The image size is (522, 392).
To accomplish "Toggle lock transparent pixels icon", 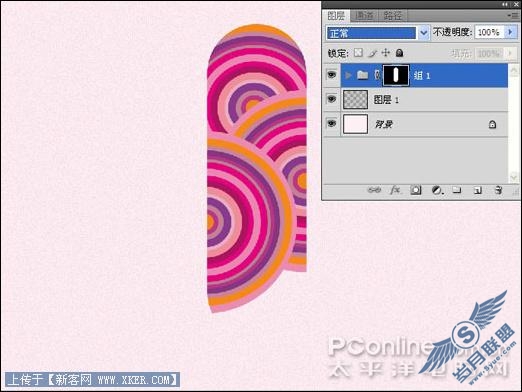I will (x=358, y=53).
